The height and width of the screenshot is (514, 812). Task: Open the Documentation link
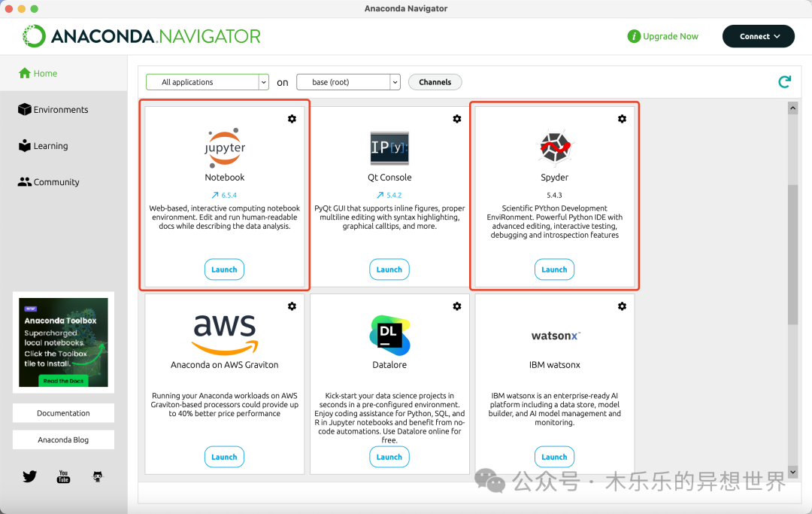(x=63, y=413)
